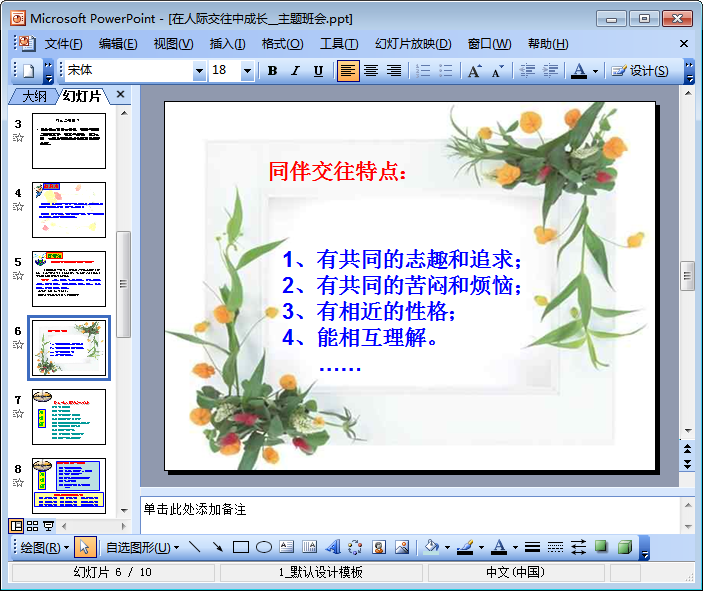Insert picture from file icon
Image resolution: width=703 pixels, height=591 pixels.
tap(402, 548)
